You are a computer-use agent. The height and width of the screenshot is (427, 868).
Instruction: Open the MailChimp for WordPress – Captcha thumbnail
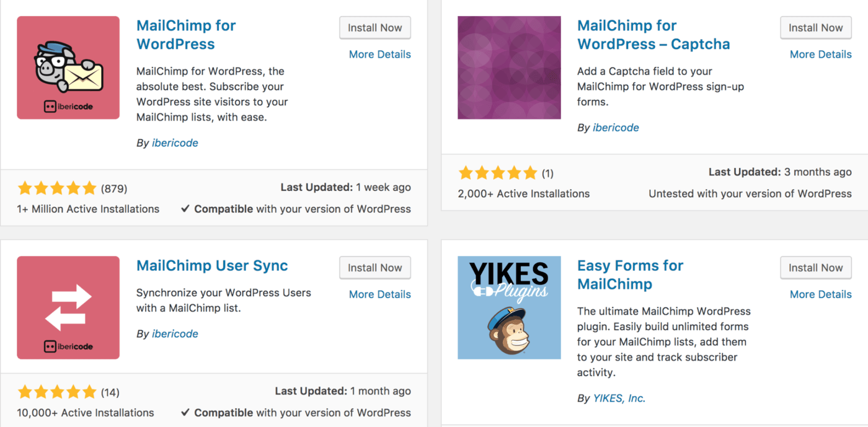click(x=509, y=68)
